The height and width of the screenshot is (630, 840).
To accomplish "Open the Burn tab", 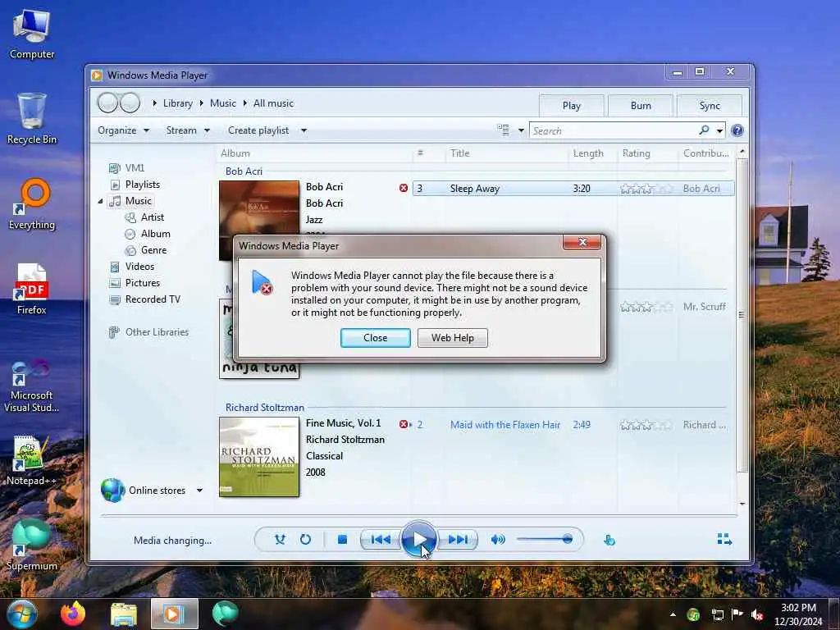I will [x=641, y=106].
